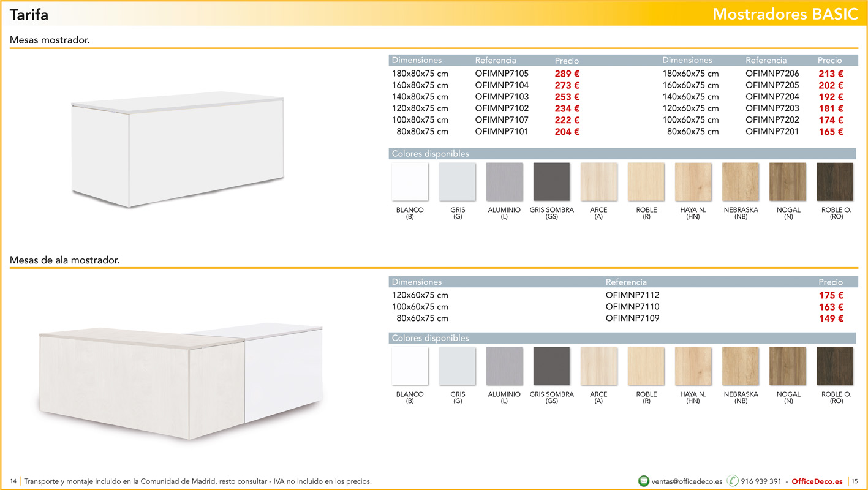Click dimension 140x80x75 cm

[420, 97]
